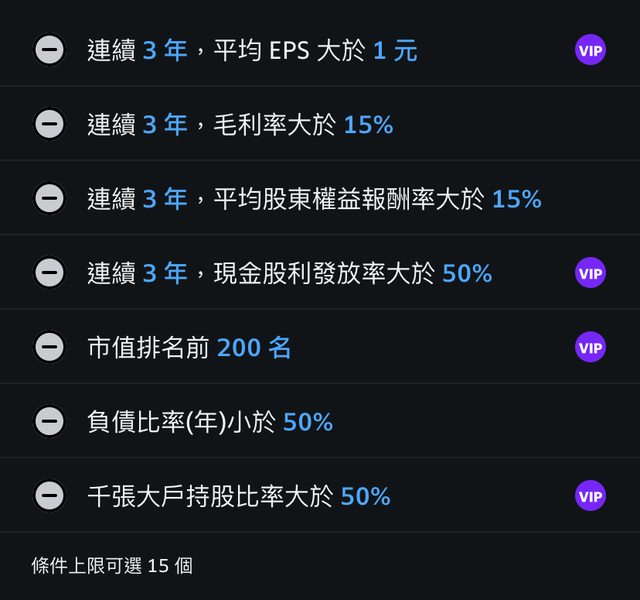This screenshot has width=640, height=600.
Task: Click the VIP badge on the EPS row
Action: [x=590, y=50]
